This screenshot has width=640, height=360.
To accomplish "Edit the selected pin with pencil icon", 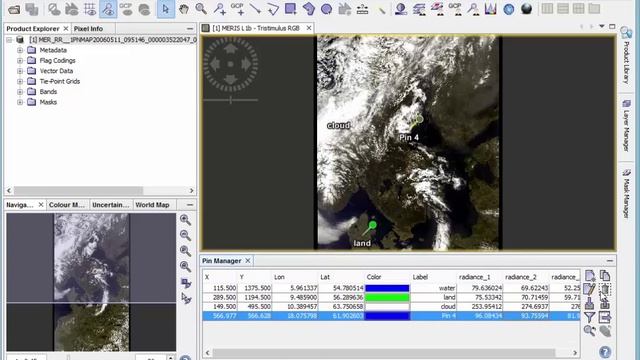I will (x=590, y=289).
